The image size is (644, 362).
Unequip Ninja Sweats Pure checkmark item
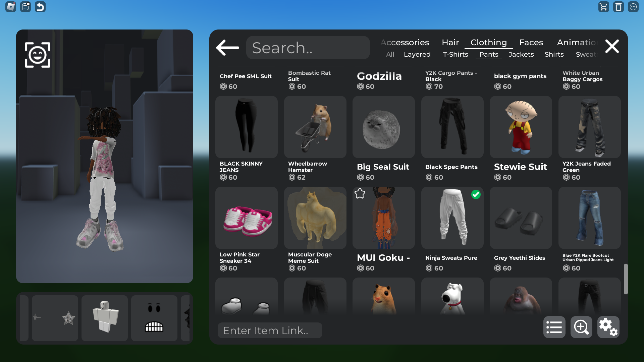tap(476, 194)
